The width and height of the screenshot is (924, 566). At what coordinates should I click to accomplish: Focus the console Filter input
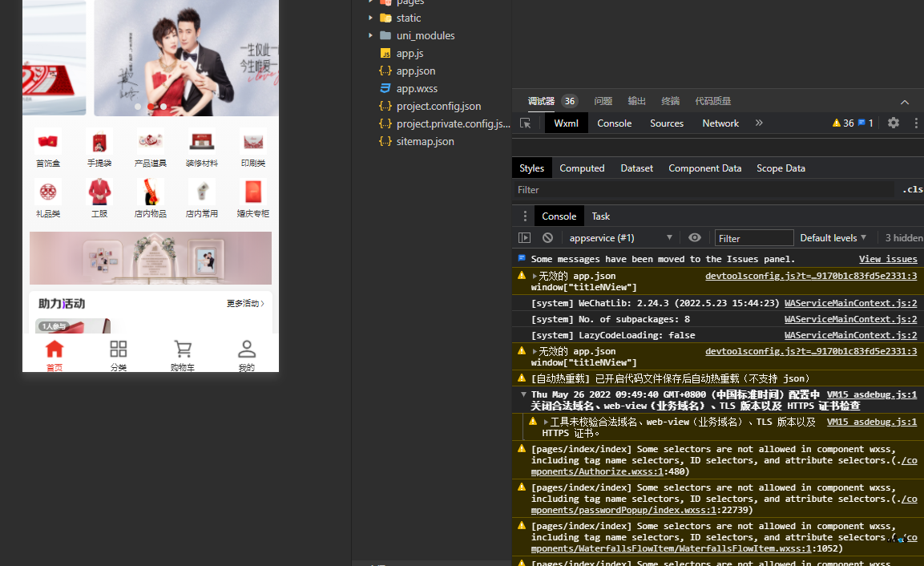[753, 237]
